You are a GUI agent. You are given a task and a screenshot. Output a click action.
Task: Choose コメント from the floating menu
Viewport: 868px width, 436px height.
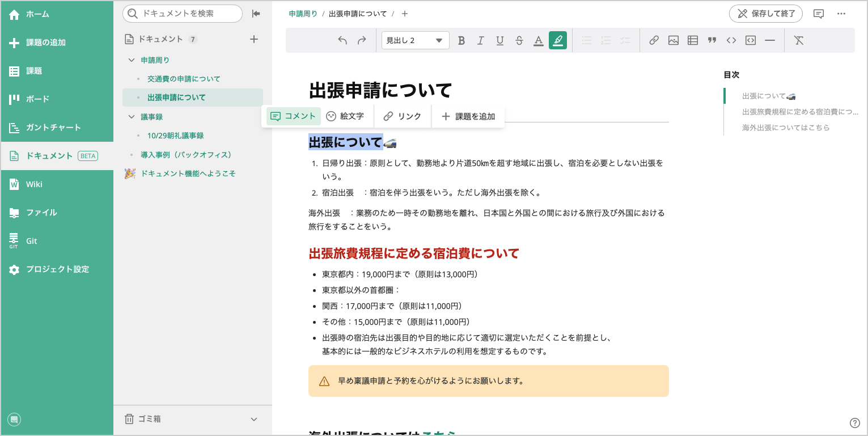tap(293, 116)
